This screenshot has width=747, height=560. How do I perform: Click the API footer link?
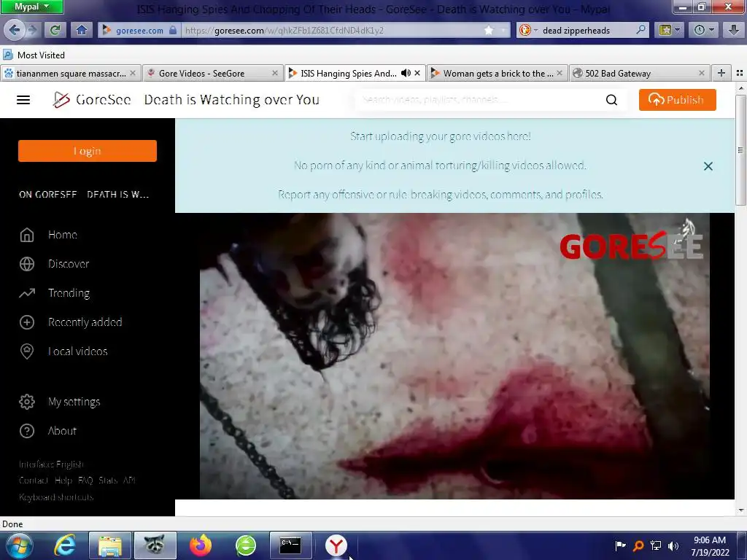(x=129, y=481)
